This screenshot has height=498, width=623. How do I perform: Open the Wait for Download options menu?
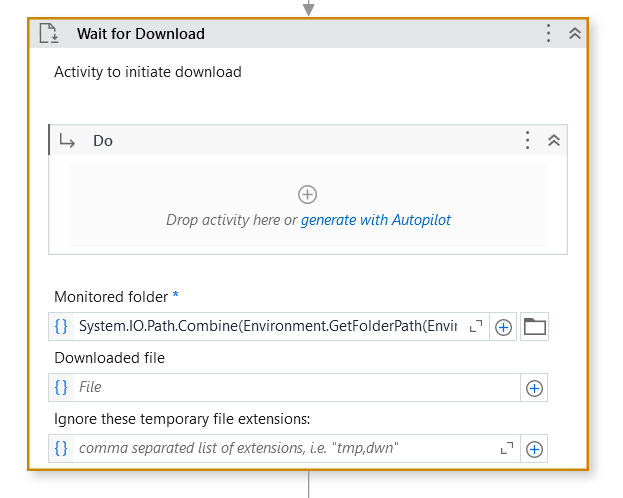(548, 33)
